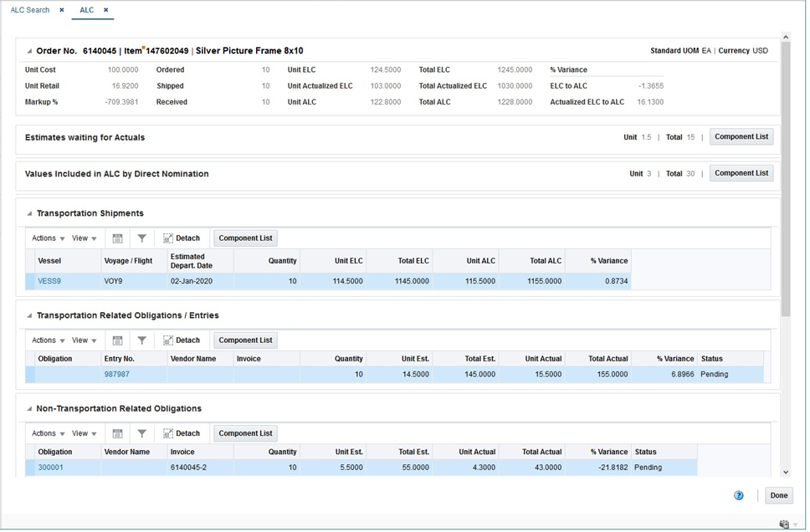Click query-by-example filter in Transportation Related Obligations toolbar
This screenshot has height=532, width=810.
[142, 341]
